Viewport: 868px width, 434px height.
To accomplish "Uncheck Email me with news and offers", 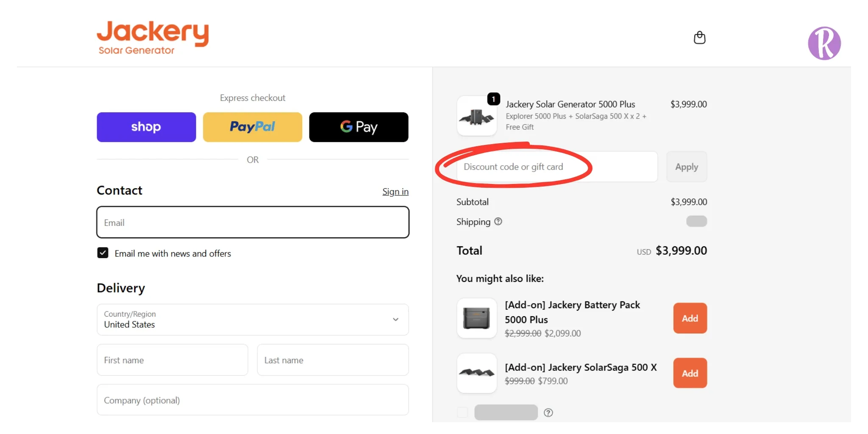I will point(103,253).
